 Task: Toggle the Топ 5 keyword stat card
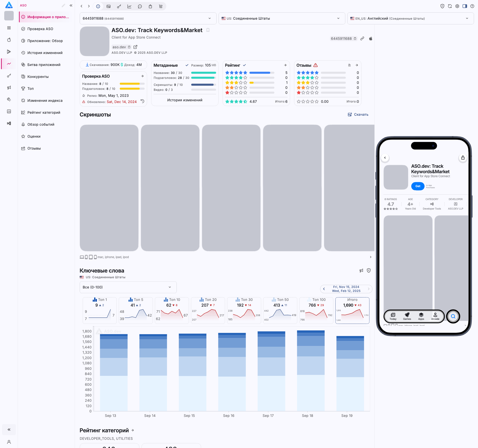click(x=136, y=310)
